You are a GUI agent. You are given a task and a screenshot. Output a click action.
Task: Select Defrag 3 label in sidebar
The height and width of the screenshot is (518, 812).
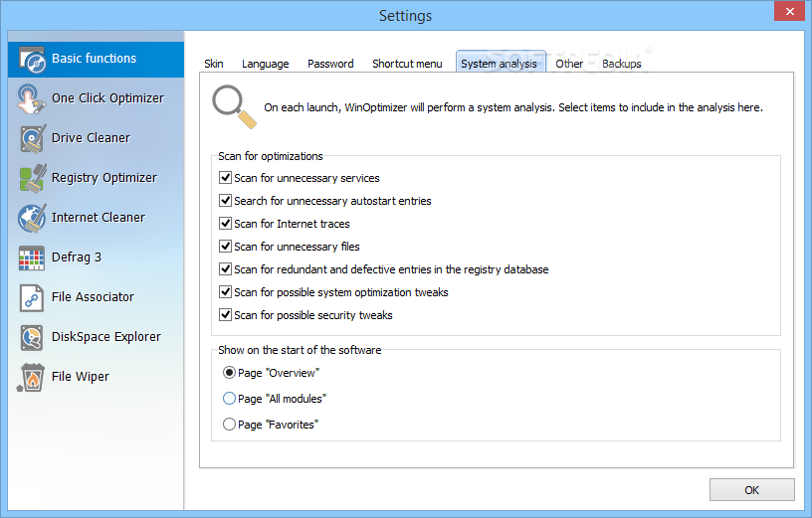(77, 258)
